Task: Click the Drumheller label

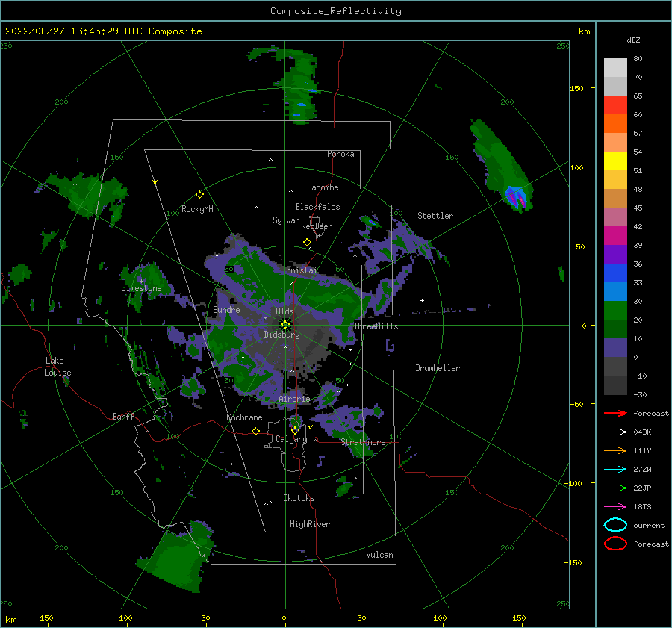Action: click(x=438, y=368)
